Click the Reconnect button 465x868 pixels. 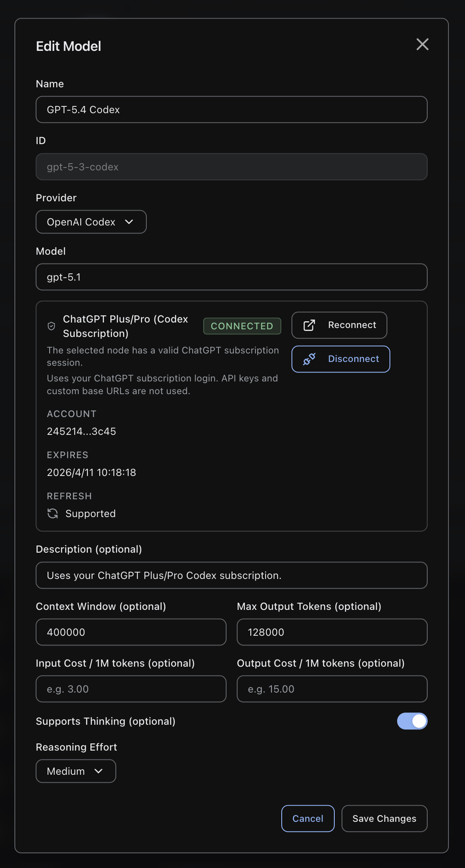coord(339,325)
